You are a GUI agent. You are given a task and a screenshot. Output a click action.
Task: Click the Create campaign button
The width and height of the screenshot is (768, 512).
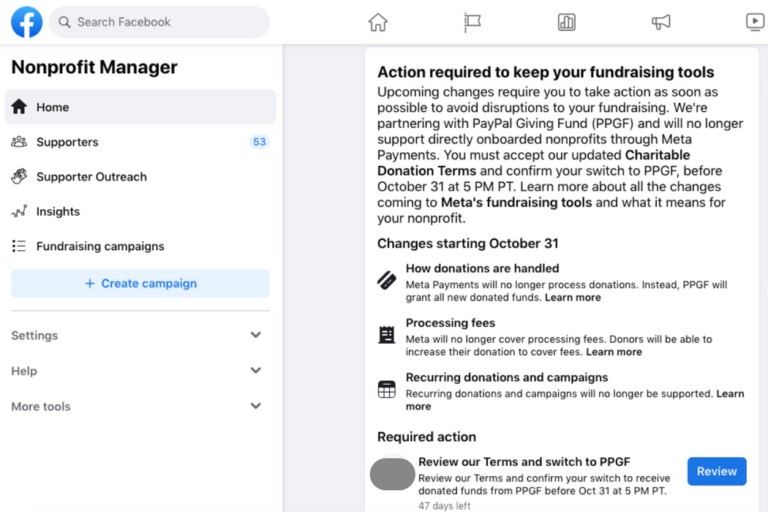pos(140,283)
